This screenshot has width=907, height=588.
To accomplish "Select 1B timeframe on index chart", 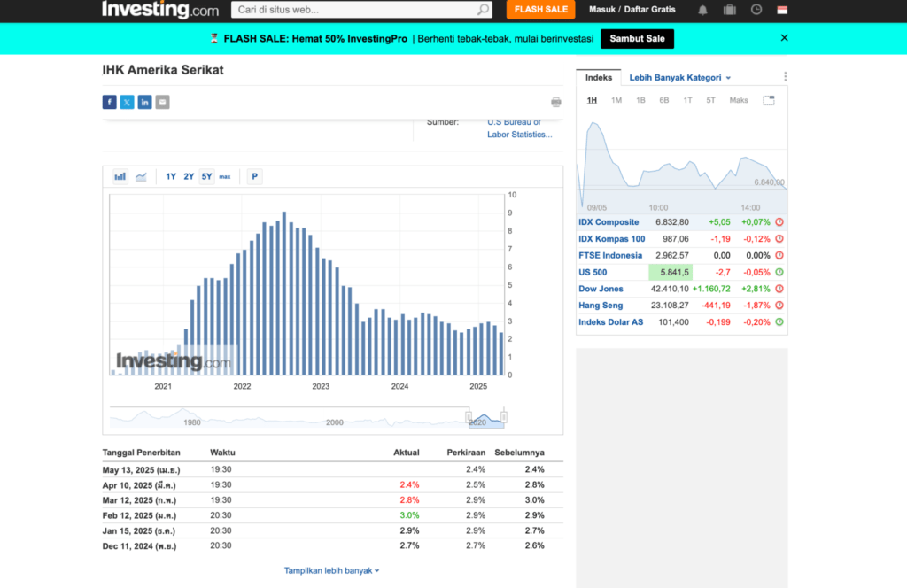I will click(x=640, y=101).
